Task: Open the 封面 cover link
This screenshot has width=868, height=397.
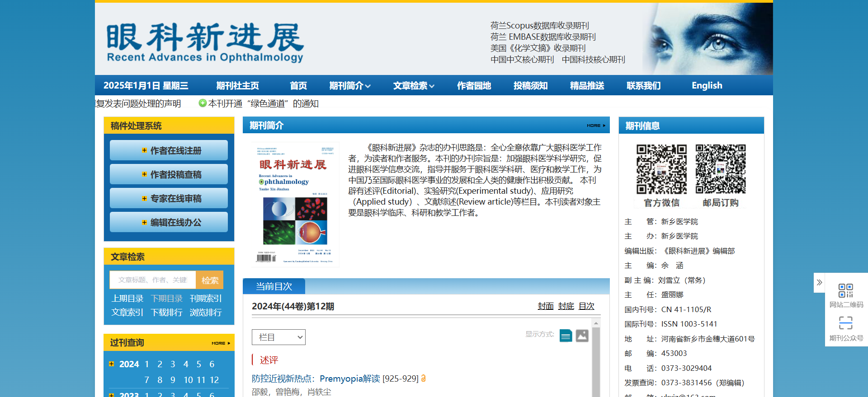Action: tap(545, 306)
